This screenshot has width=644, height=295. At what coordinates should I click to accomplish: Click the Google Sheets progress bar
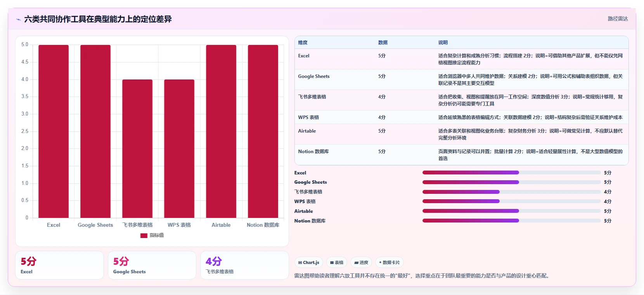click(511, 182)
